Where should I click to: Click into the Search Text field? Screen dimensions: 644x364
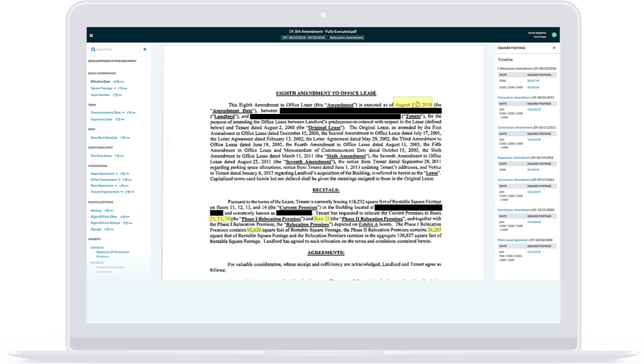(117, 49)
